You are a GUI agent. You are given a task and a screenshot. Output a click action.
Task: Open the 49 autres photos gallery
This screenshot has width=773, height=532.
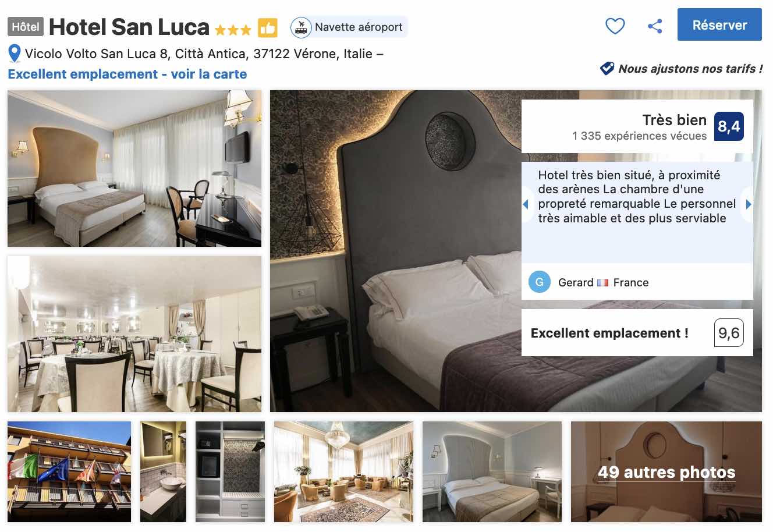click(666, 471)
